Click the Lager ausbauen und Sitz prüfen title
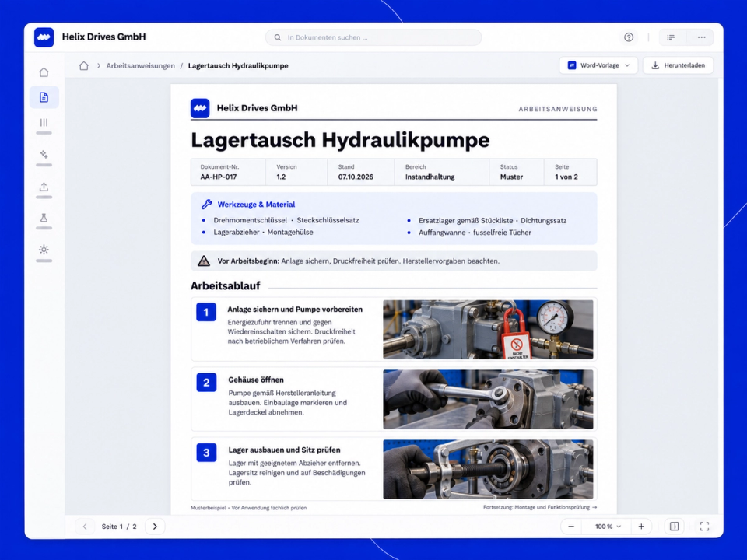747x560 pixels. pyautogui.click(x=285, y=450)
